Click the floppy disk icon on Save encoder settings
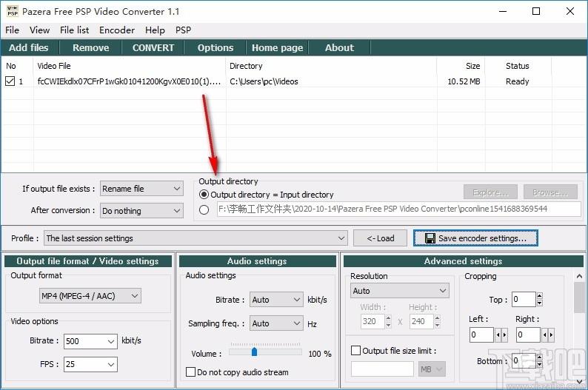 tap(430, 238)
